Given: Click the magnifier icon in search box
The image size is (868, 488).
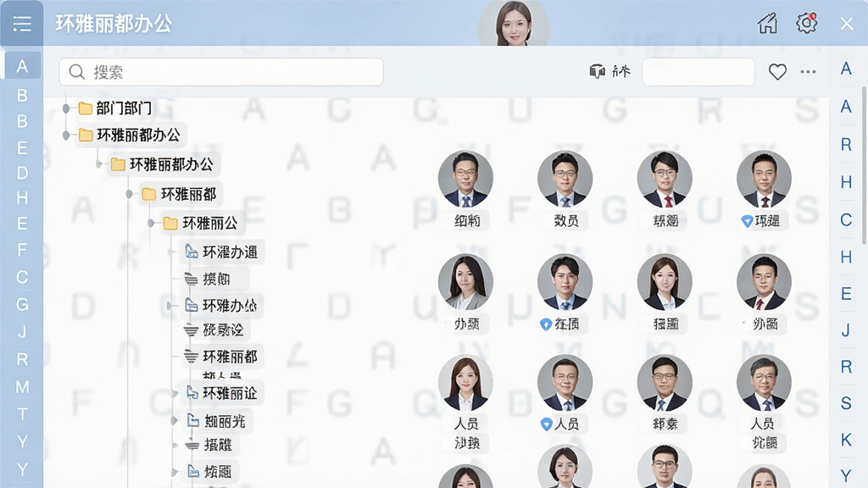Looking at the screenshot, I should point(76,72).
